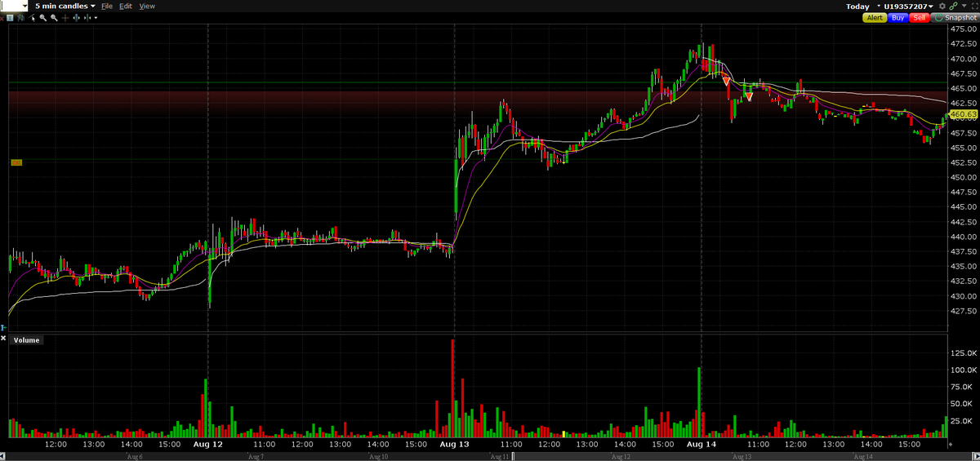The width and height of the screenshot is (980, 461).
Task: Click Aug 13 date label on time axis
Action: 454,445
